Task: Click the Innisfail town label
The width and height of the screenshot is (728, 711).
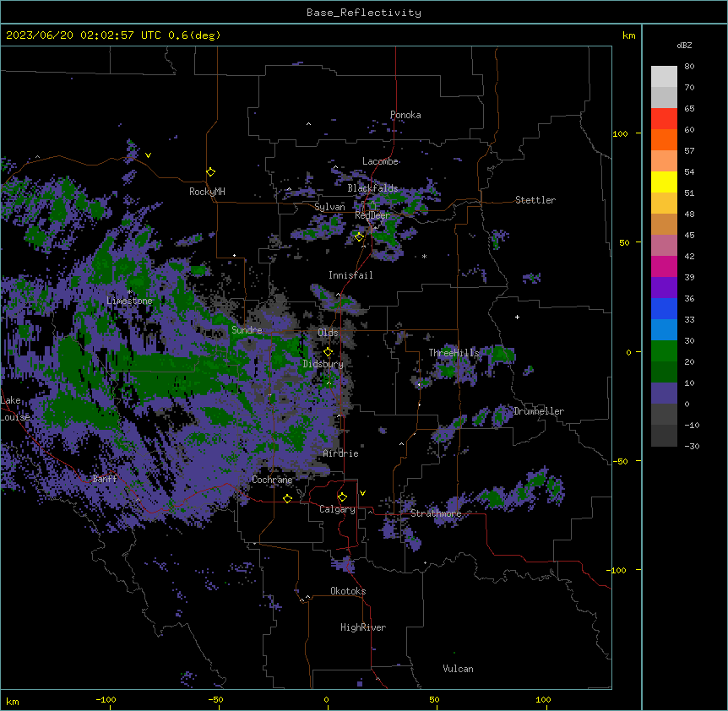Action: (x=350, y=275)
